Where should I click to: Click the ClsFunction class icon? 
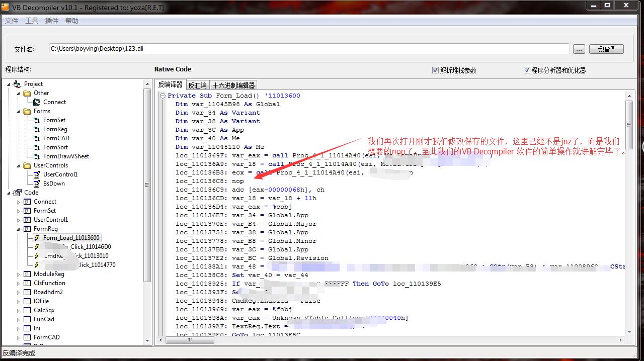click(x=26, y=283)
